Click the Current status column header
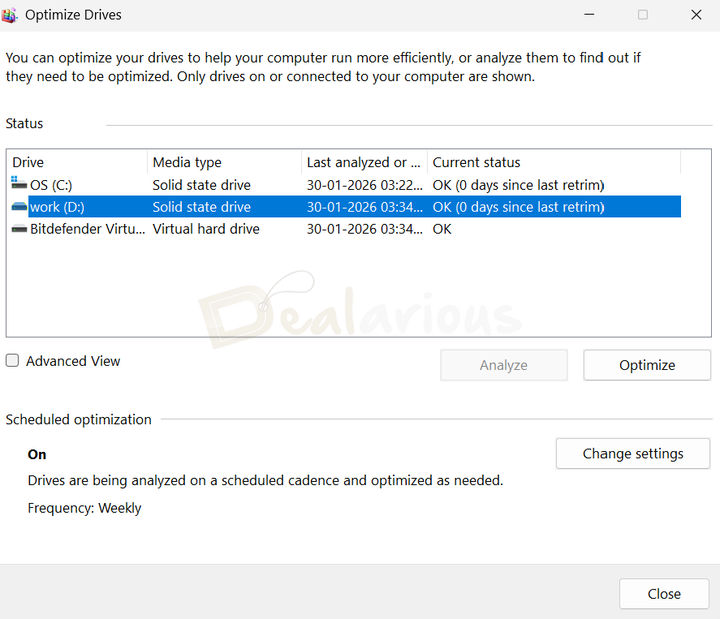The image size is (720, 619). point(554,162)
